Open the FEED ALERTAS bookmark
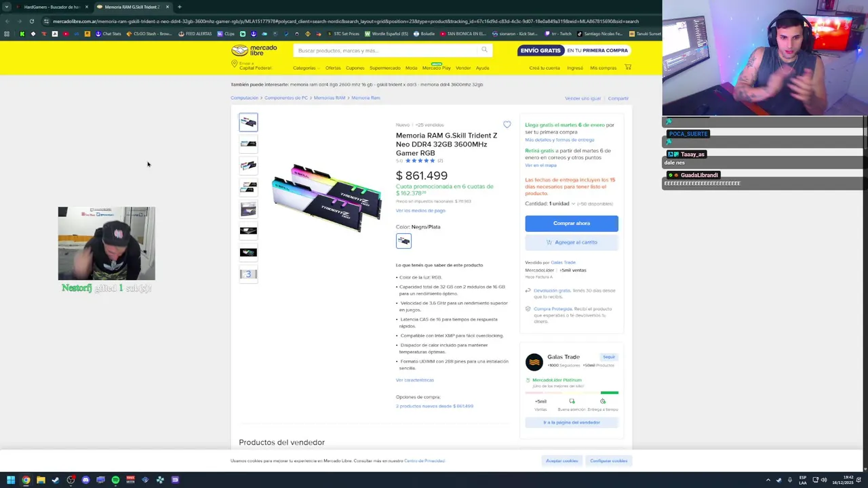Screen dimensions: 868x488 tap(195, 34)
